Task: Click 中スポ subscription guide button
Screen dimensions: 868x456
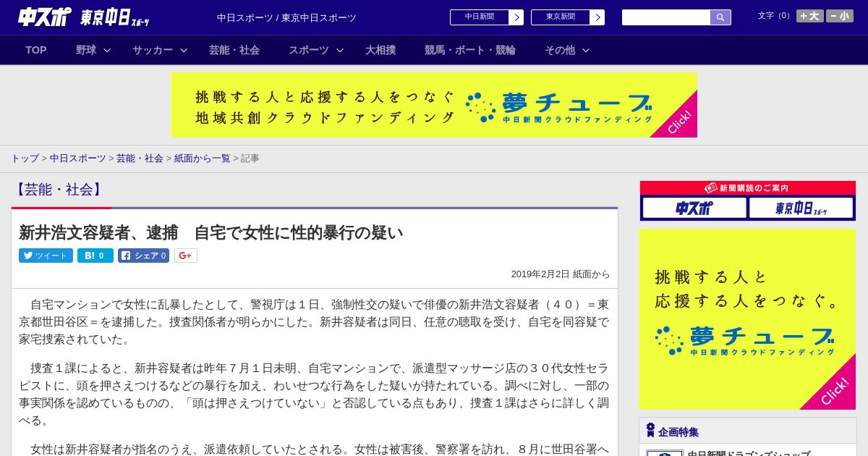Action: pos(694,208)
